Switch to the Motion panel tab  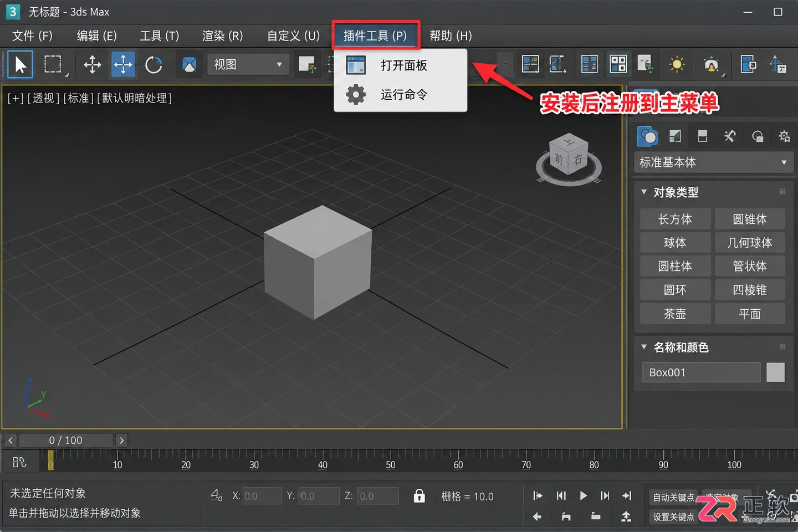point(730,136)
